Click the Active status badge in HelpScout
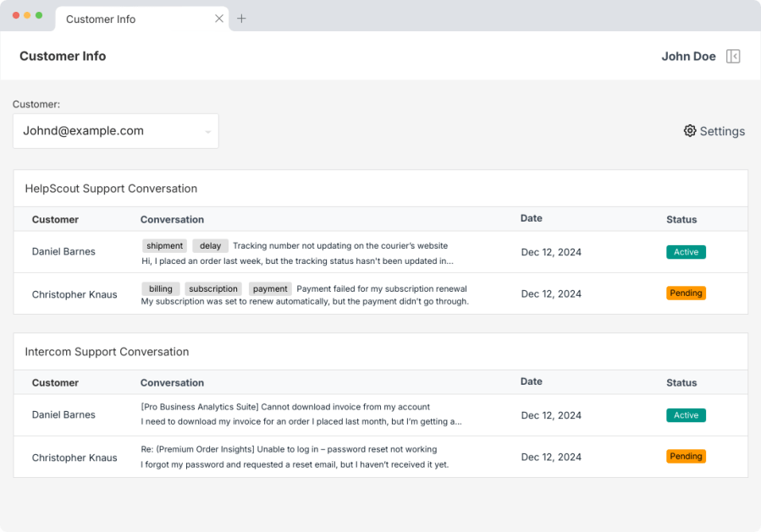Image resolution: width=761 pixels, height=532 pixels. pos(686,252)
